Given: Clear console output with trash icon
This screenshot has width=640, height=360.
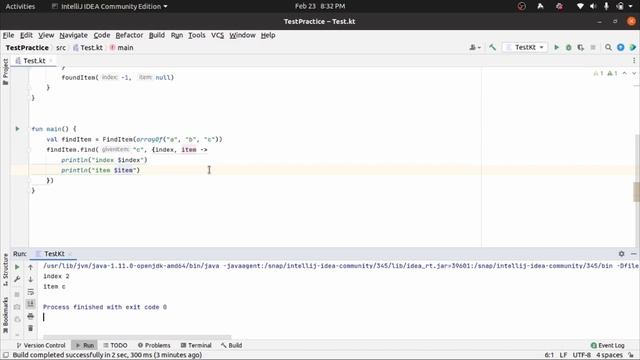Looking at the screenshot, I should (31, 328).
